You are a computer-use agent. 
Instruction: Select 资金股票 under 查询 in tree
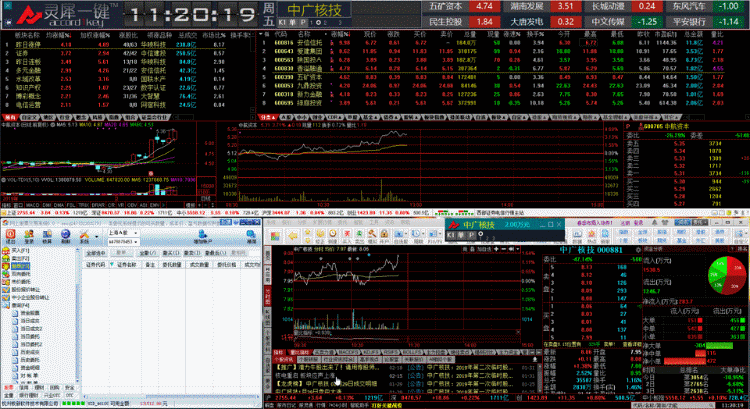(30, 313)
